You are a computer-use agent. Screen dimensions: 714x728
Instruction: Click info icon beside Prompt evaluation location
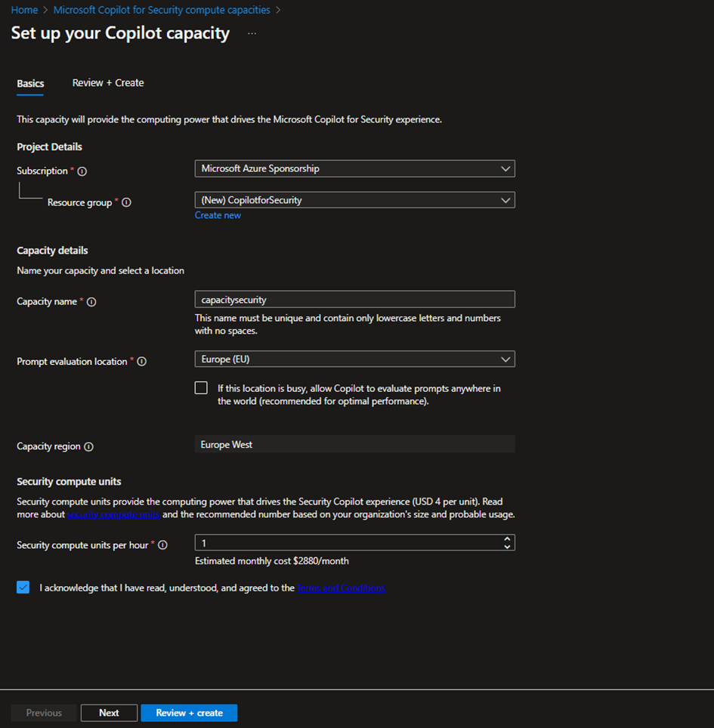tap(141, 362)
